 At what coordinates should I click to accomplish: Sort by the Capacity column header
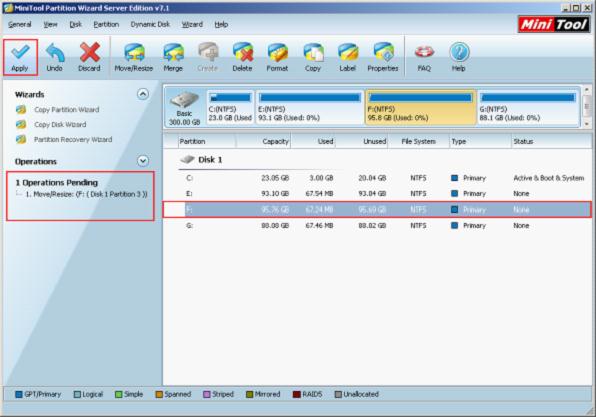263,141
